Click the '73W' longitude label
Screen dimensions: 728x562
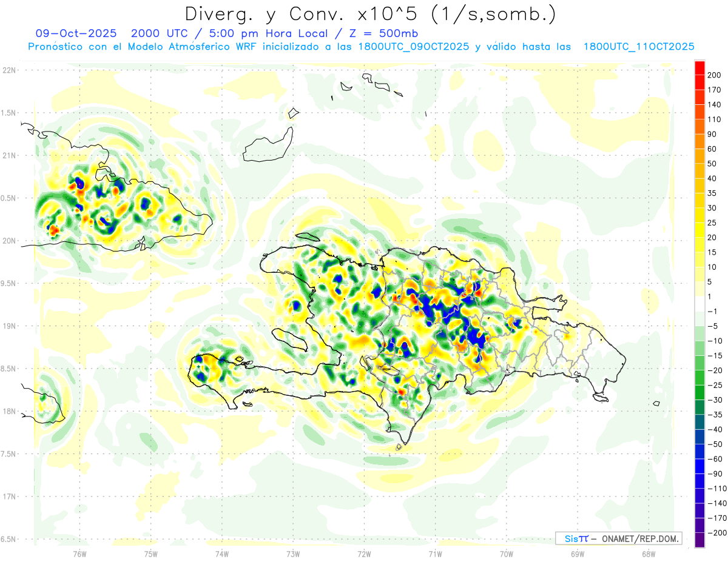pyautogui.click(x=293, y=554)
